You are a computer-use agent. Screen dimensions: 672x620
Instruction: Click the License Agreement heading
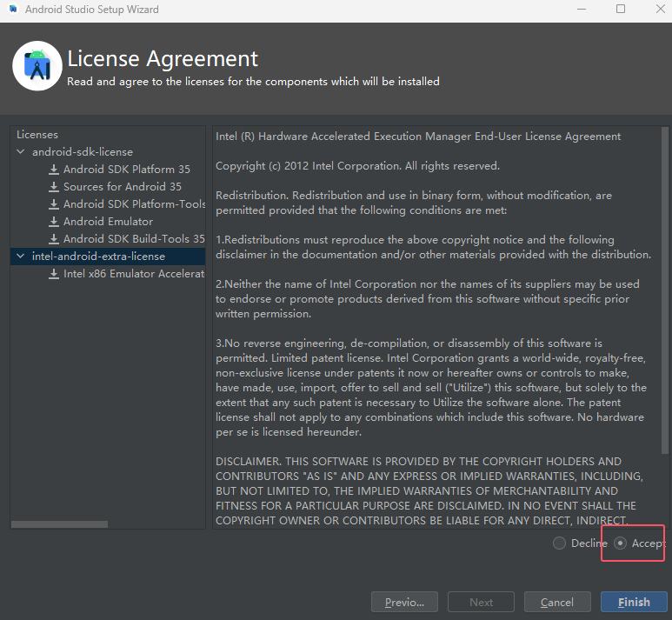tap(163, 59)
